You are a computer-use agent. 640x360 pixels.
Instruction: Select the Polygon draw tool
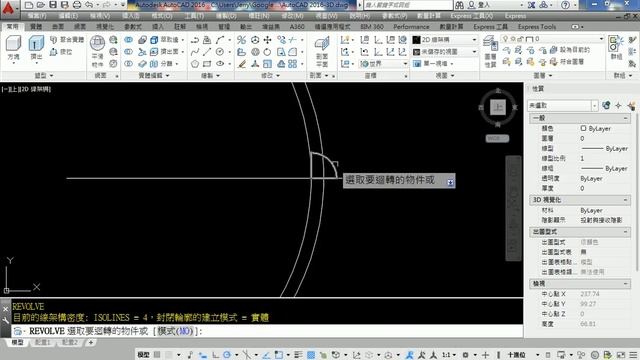tap(195, 64)
